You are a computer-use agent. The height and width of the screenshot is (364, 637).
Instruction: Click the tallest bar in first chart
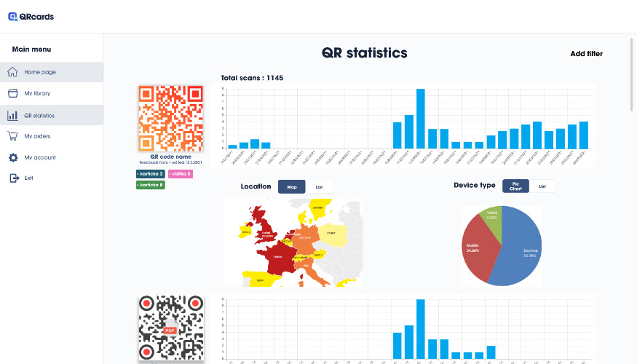(x=421, y=119)
